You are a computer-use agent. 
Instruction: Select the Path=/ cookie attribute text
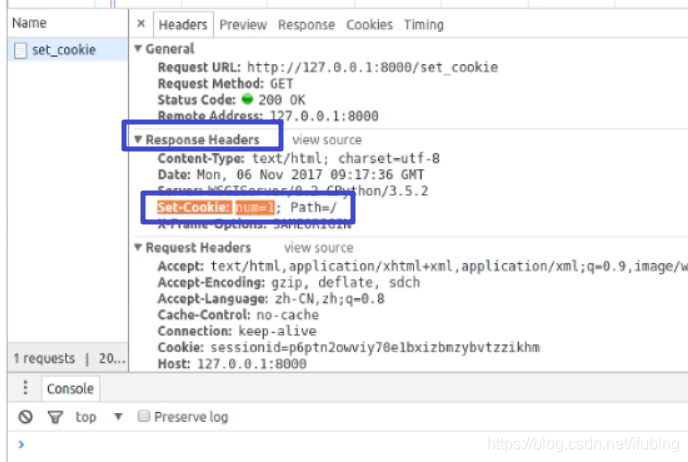tap(313, 207)
